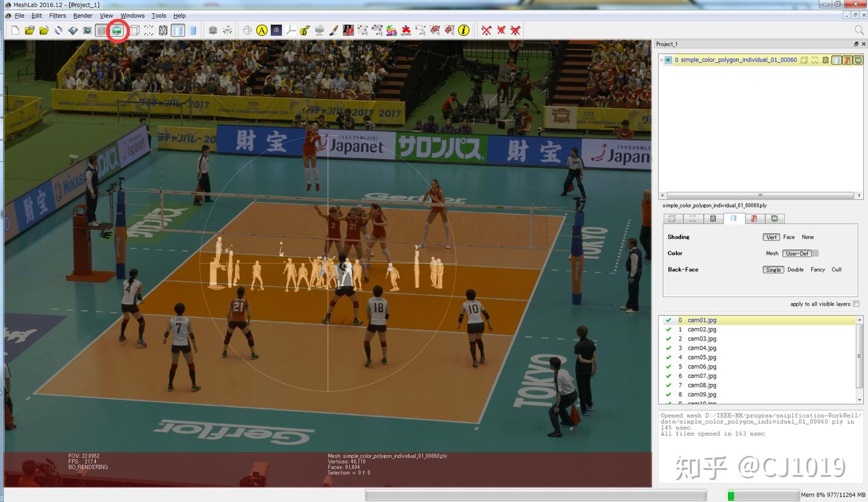Click the Vert shading button
Image resolution: width=868 pixels, height=502 pixels.
tap(772, 237)
